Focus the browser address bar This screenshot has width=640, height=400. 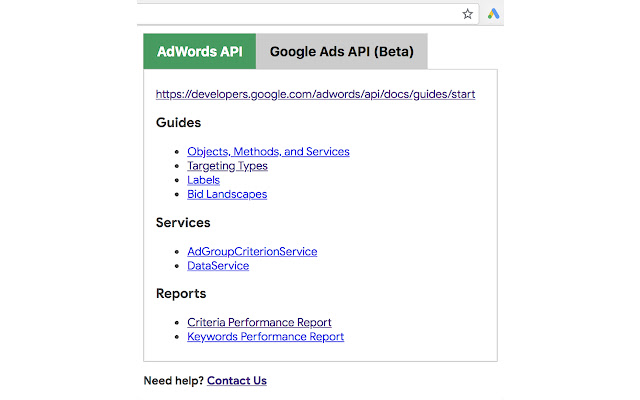pyautogui.click(x=300, y=14)
